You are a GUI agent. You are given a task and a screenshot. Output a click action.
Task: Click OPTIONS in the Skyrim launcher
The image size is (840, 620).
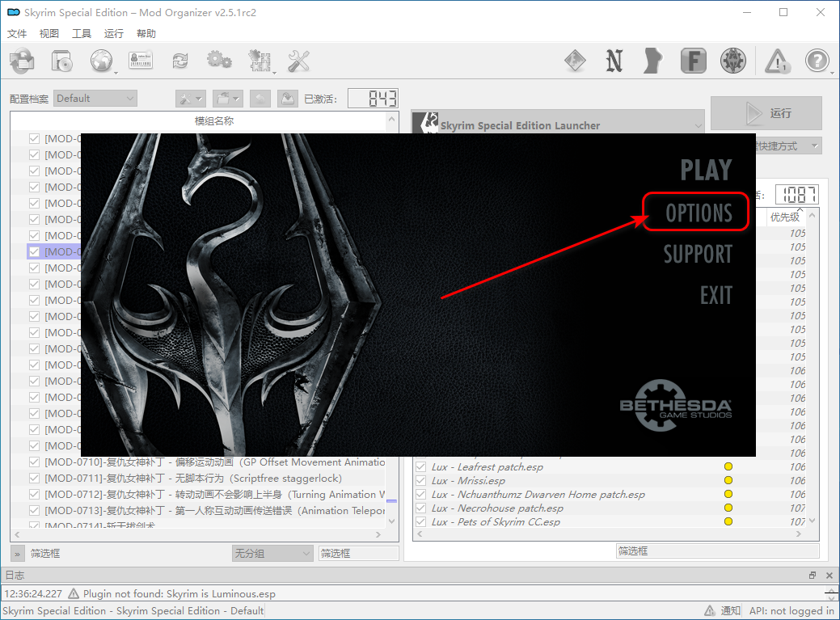click(x=699, y=213)
